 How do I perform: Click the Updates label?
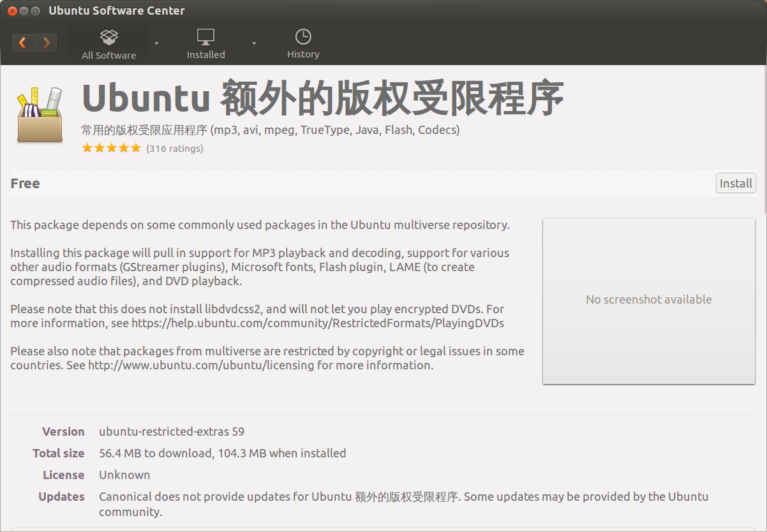[x=61, y=496]
